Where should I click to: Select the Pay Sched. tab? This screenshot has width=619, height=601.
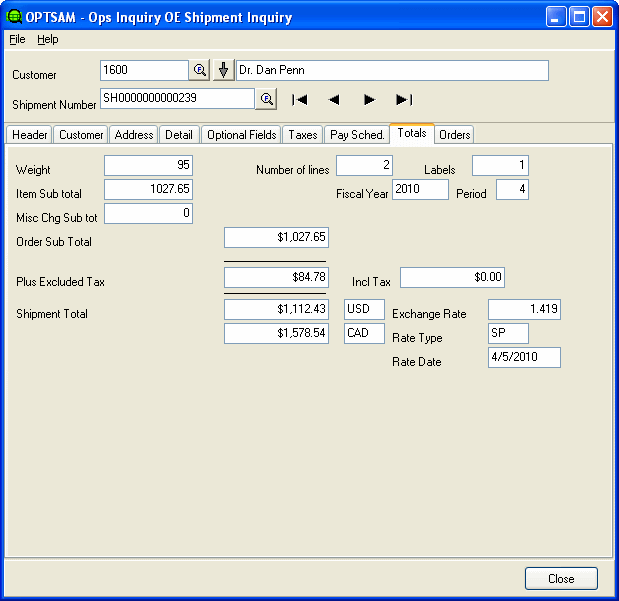coord(357,135)
